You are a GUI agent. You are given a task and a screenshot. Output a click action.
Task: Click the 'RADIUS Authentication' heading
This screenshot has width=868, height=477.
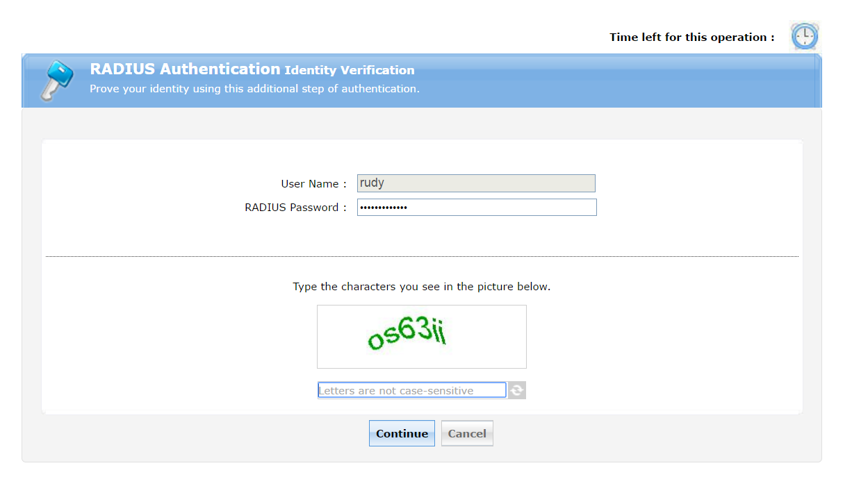pos(185,69)
